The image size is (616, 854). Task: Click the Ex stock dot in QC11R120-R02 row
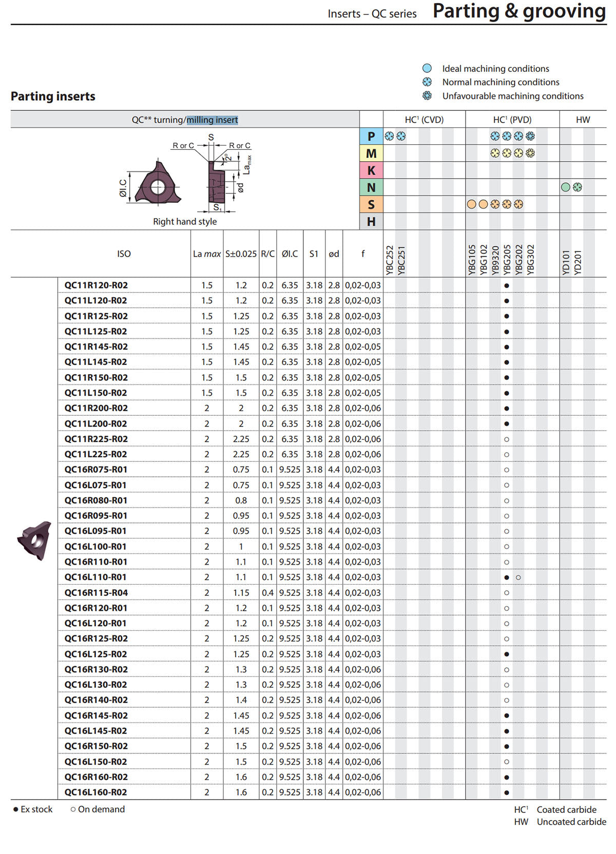click(x=507, y=285)
